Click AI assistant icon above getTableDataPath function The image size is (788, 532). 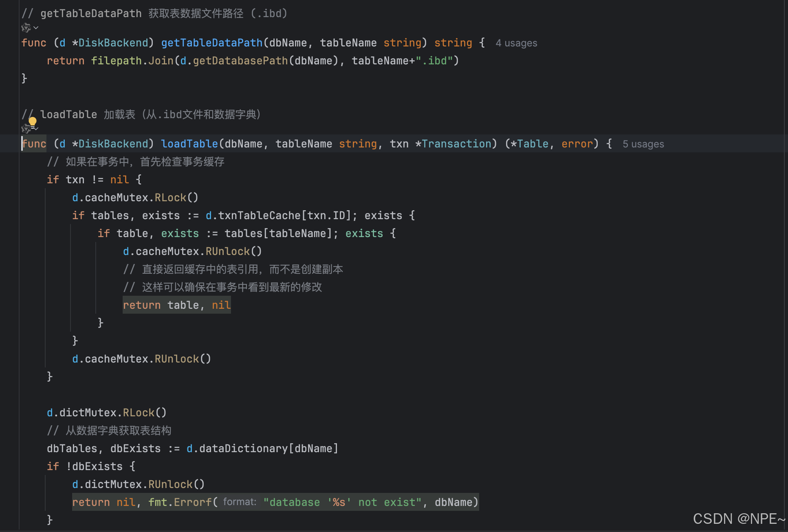[26, 28]
